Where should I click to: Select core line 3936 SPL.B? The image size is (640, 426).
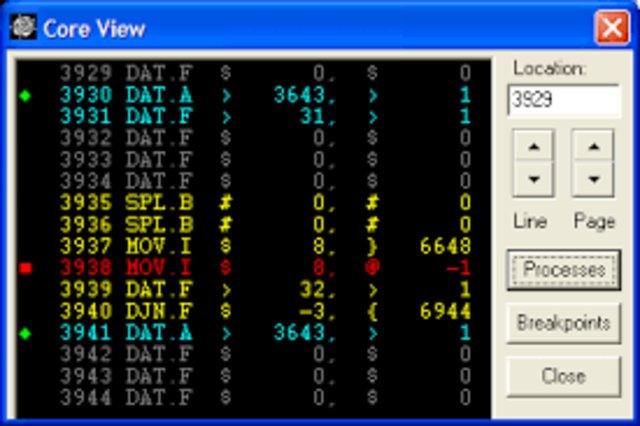[265, 225]
